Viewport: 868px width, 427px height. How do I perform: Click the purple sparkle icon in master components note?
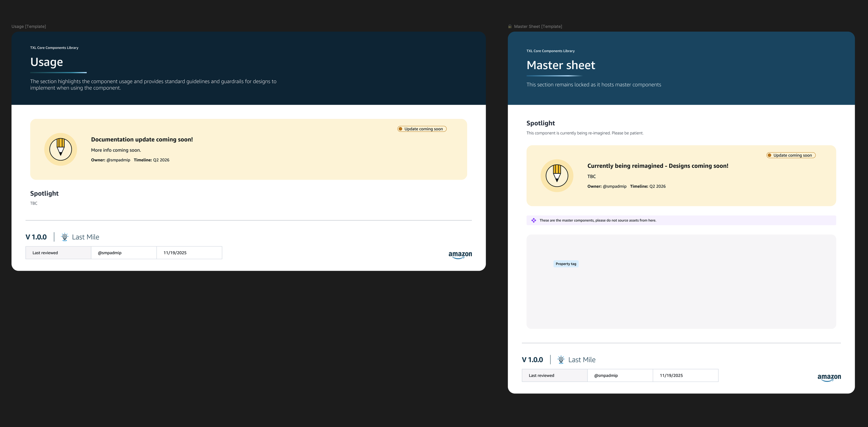[x=533, y=220]
